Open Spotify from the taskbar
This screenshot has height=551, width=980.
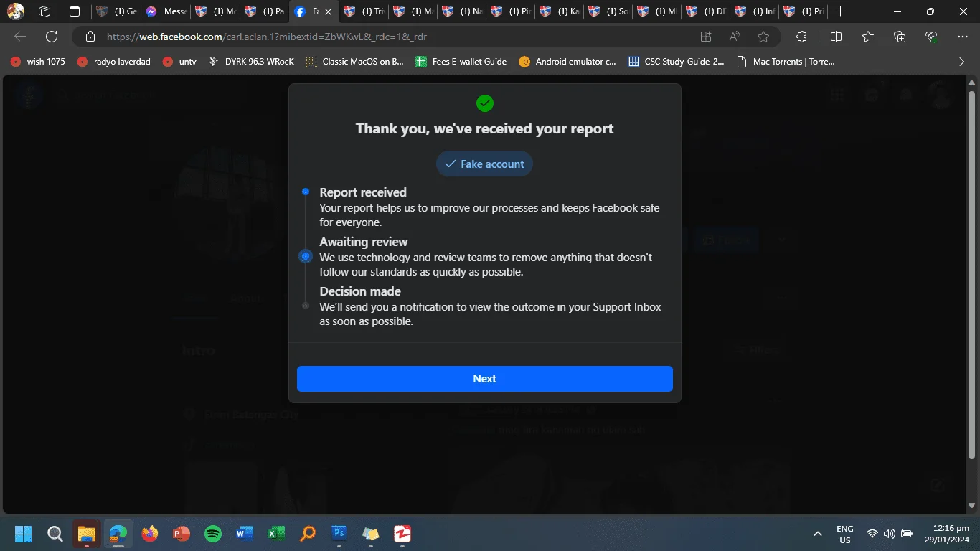point(213,534)
